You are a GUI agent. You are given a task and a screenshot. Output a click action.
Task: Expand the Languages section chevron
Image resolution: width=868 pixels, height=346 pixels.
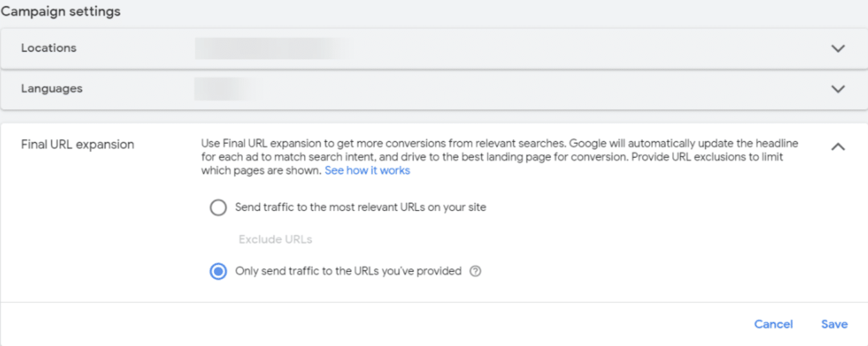838,89
